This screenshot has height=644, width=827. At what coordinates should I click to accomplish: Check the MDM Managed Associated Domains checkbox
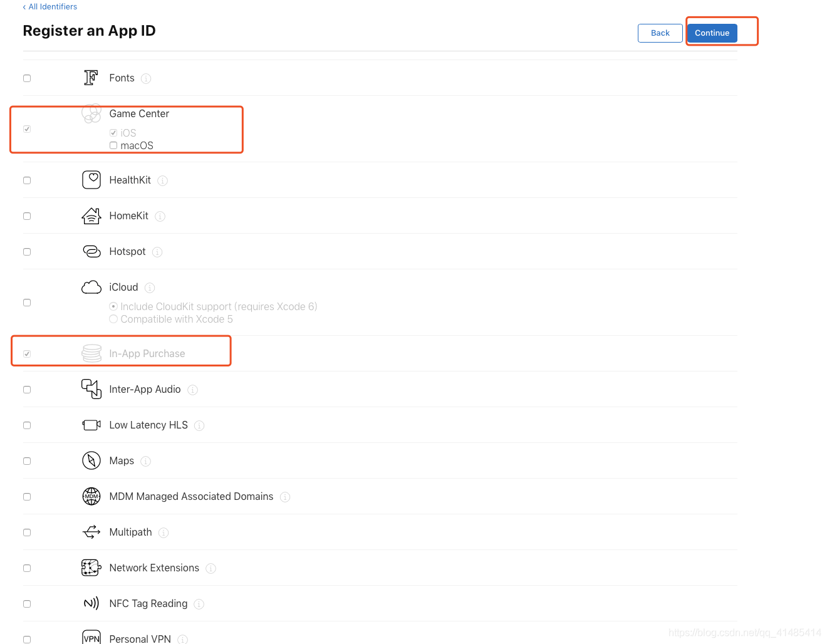tap(27, 497)
